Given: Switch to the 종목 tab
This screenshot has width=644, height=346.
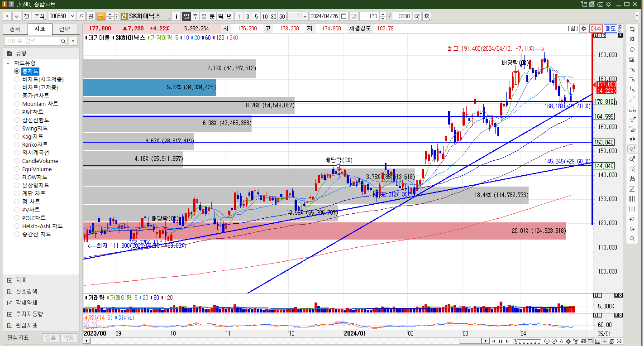Looking at the screenshot, I should click(x=15, y=29).
